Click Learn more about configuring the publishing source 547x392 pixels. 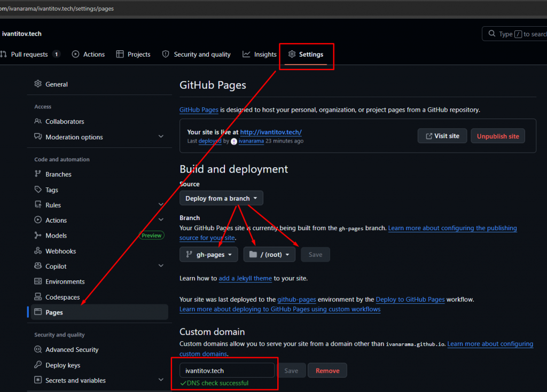452,228
